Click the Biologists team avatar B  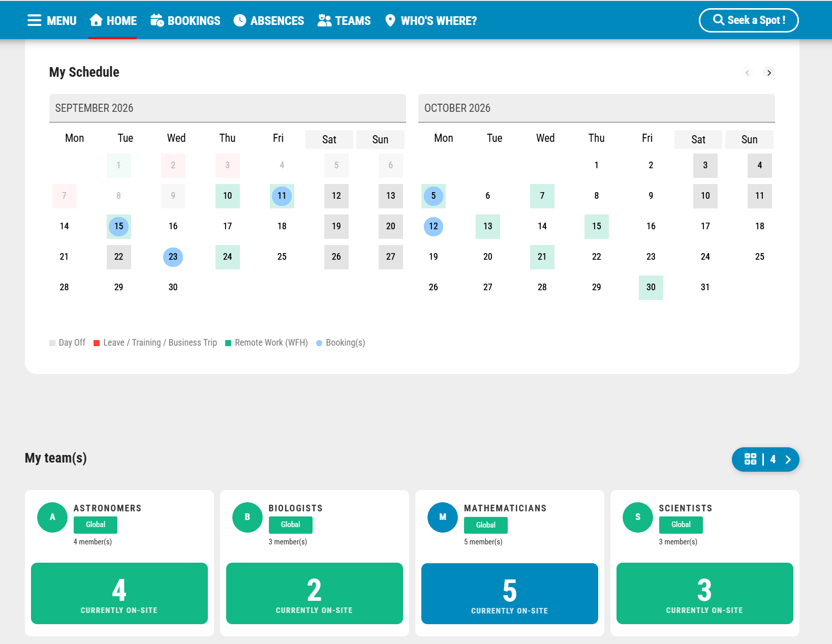tap(248, 517)
